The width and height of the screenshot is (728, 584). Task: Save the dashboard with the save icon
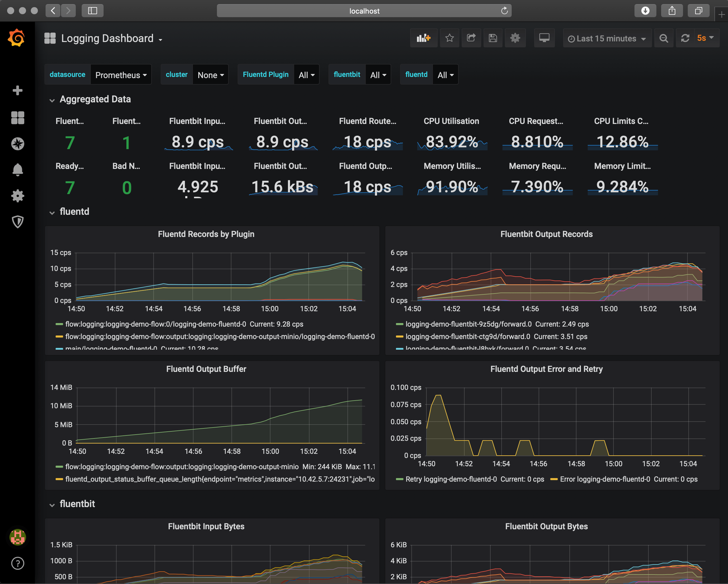pos(493,38)
